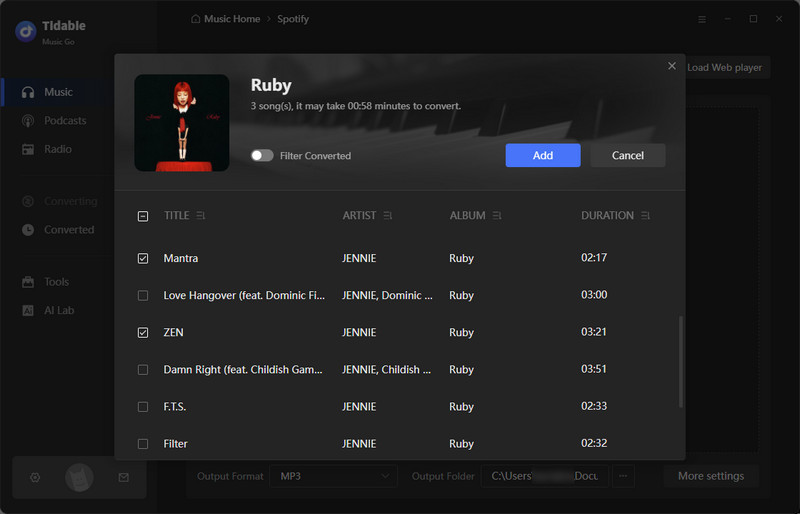
Task: Check the Love Hangover song checkbox
Action: (x=143, y=296)
